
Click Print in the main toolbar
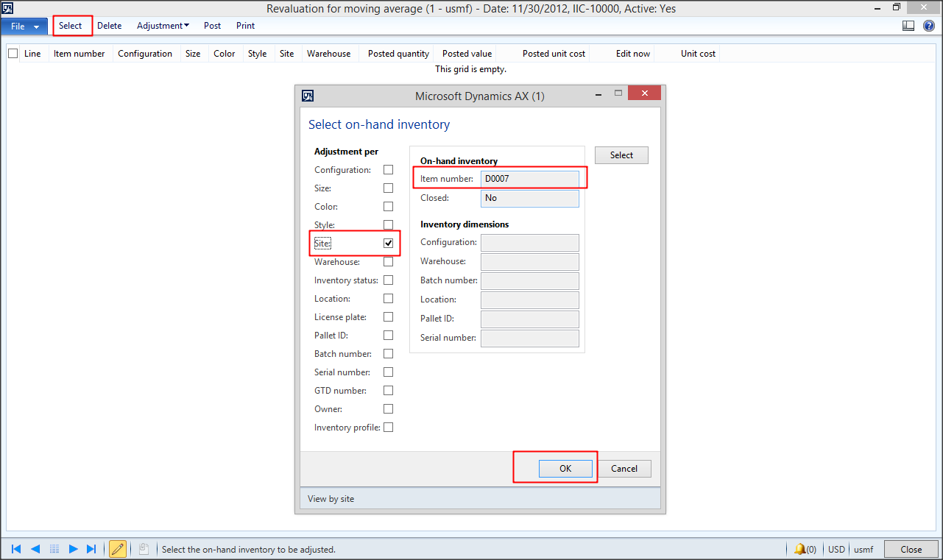[246, 26]
